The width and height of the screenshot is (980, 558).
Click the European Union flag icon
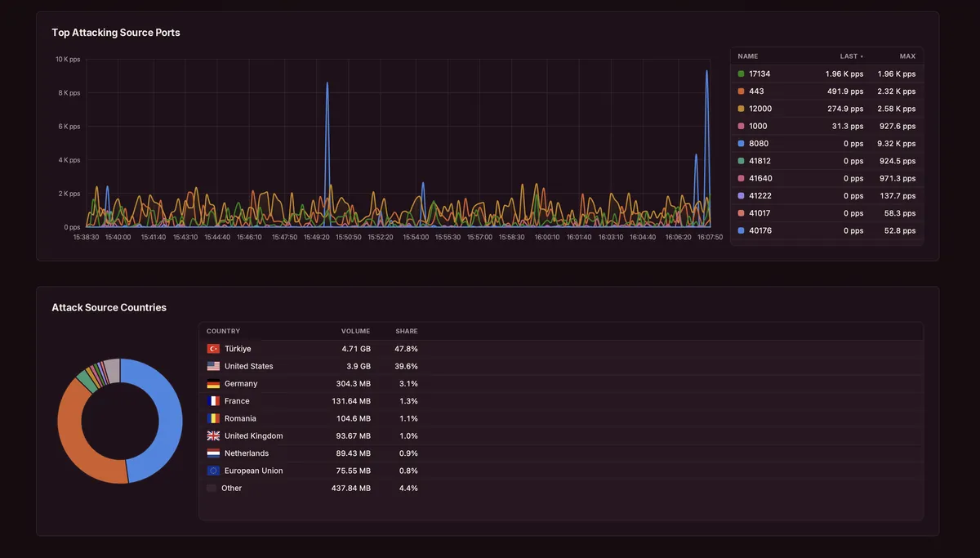point(213,471)
